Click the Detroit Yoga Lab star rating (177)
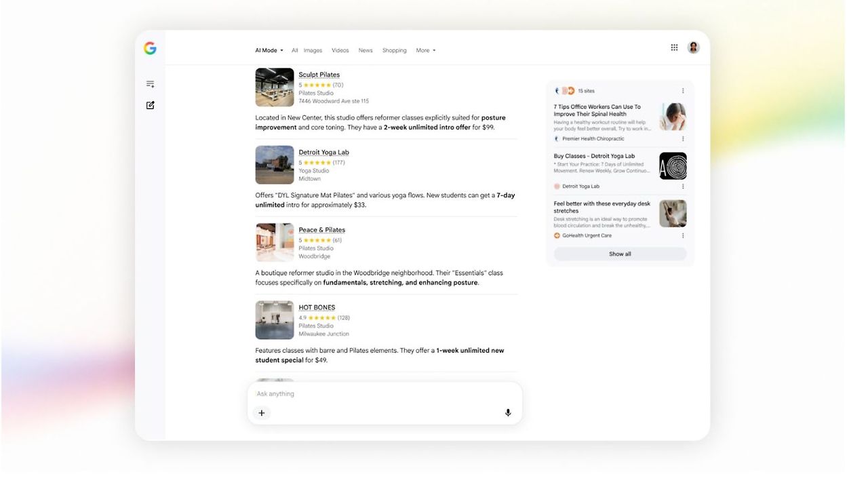Viewport: 868px width, 487px height. [322, 163]
